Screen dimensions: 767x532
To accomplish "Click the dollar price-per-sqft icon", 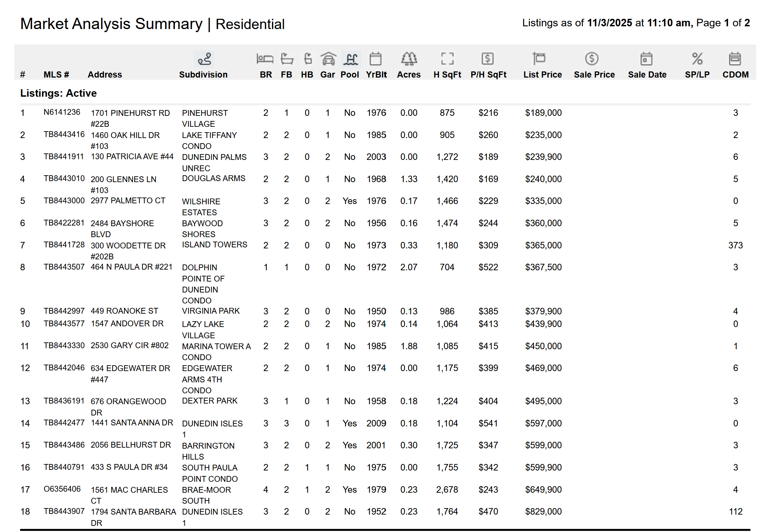I will pos(488,59).
